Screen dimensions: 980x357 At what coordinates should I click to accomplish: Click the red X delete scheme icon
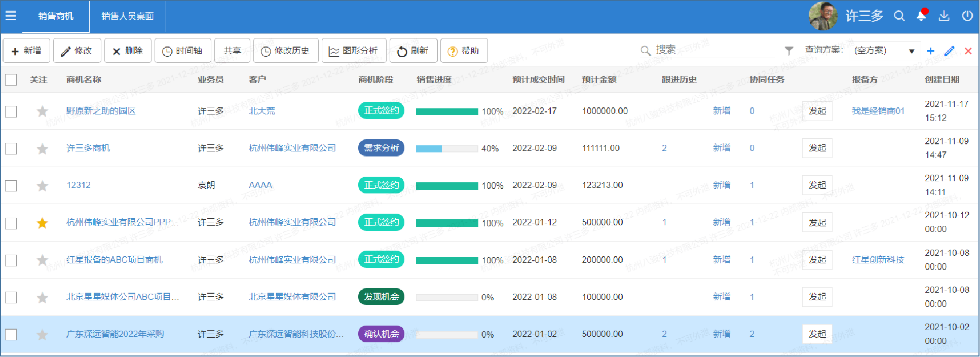[968, 51]
